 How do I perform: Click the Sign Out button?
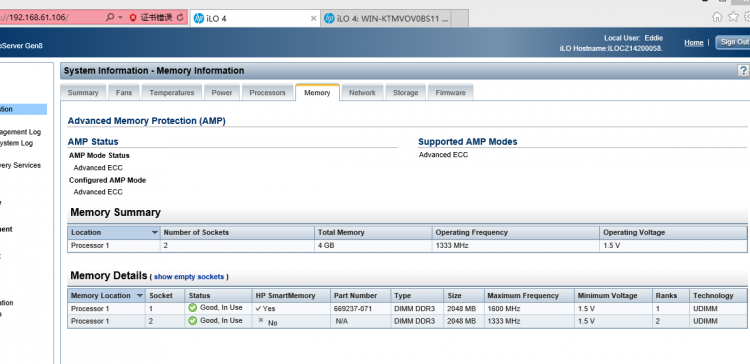733,42
